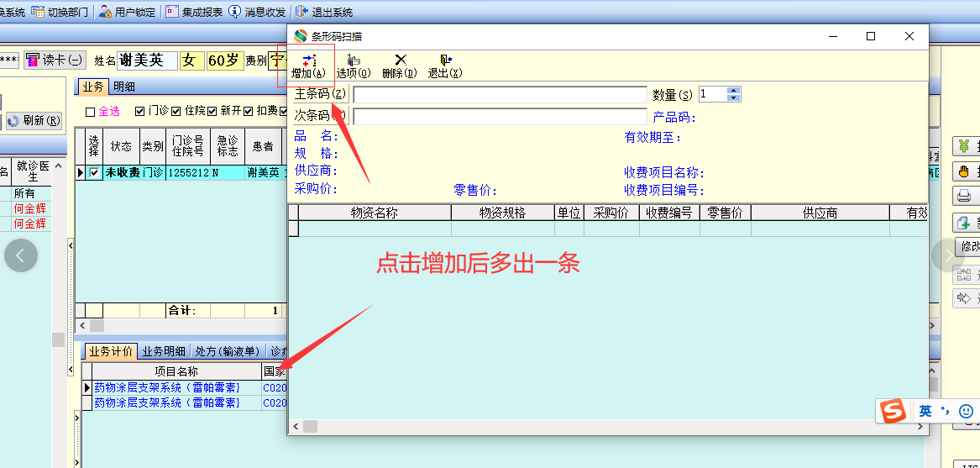Switch to the 业务明细 tab
Screen dimensions: 980x468
coord(164,351)
